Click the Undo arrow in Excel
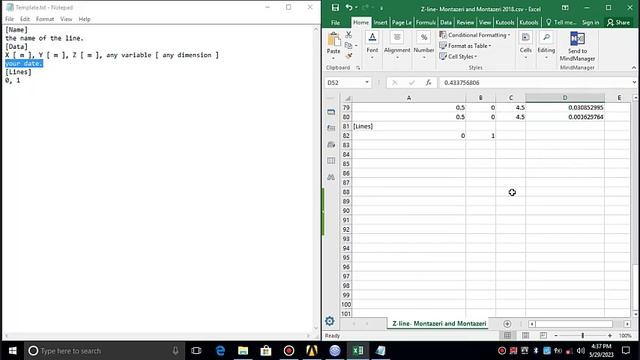Viewport: 640px width, 360px height. 349,8
